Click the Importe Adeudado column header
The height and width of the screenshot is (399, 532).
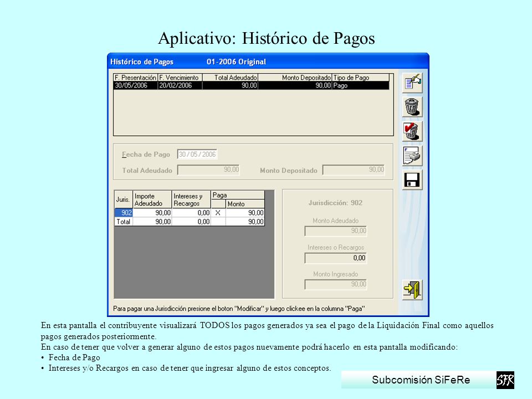click(152, 199)
